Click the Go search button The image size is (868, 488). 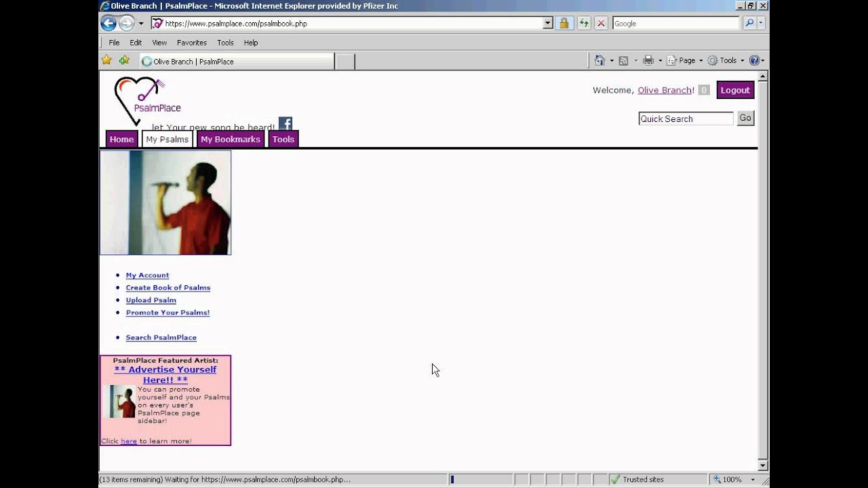(745, 118)
